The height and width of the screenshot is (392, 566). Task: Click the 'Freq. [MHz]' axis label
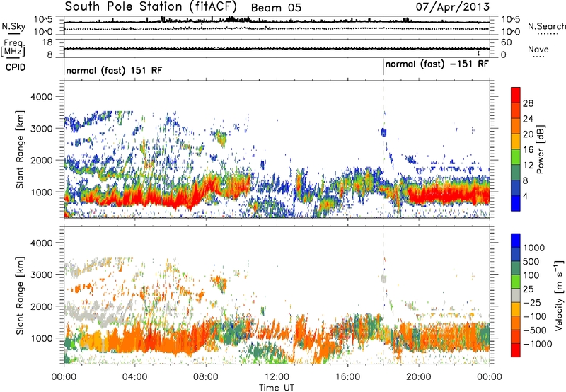click(13, 47)
